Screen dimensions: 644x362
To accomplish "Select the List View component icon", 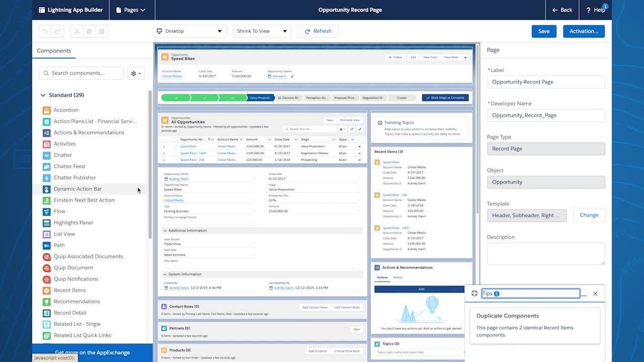I will click(x=46, y=234).
